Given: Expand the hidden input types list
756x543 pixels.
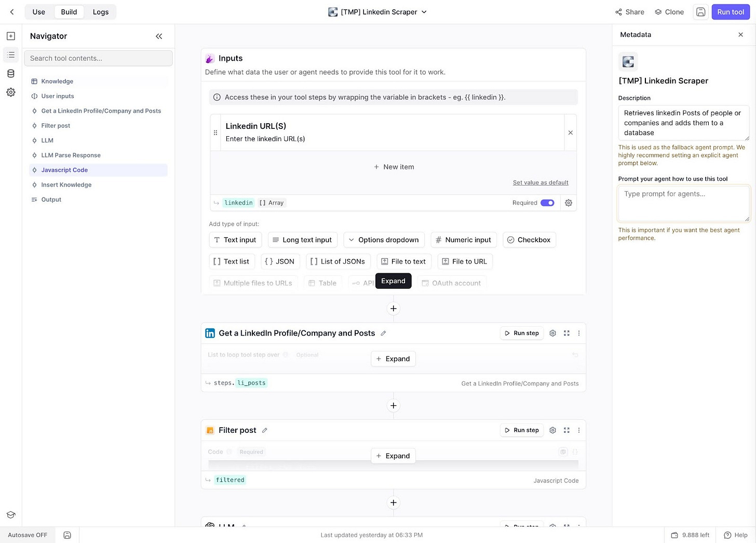Looking at the screenshot, I should tap(394, 281).
